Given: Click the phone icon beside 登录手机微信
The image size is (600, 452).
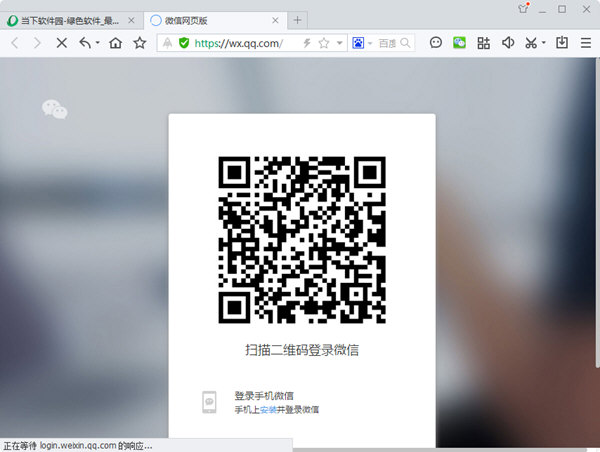Looking at the screenshot, I should pos(209,402).
